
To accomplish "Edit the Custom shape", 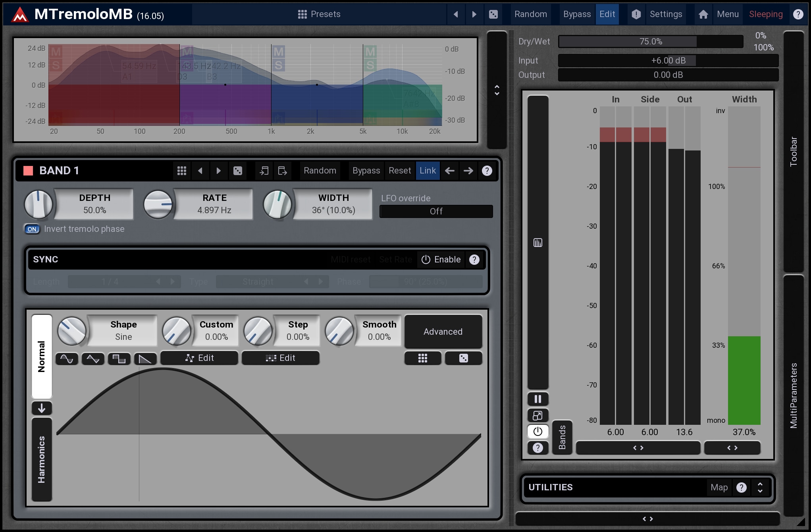I will coord(199,358).
